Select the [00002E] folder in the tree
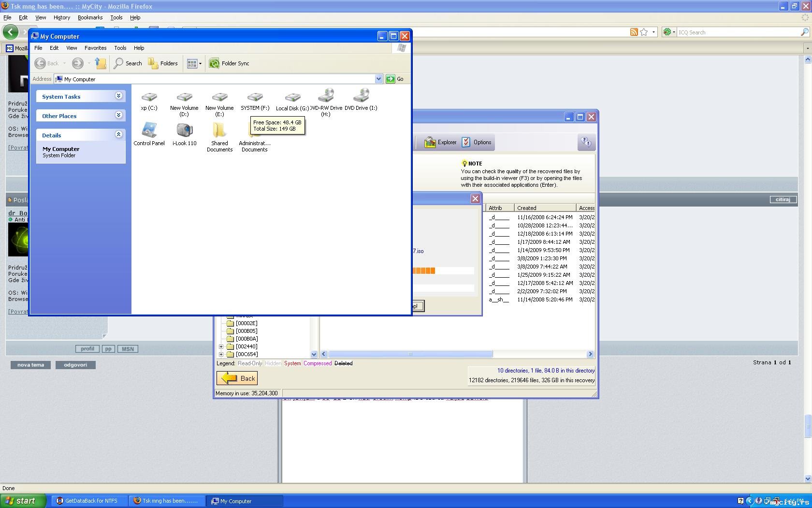Image resolution: width=812 pixels, height=508 pixels. click(x=246, y=323)
